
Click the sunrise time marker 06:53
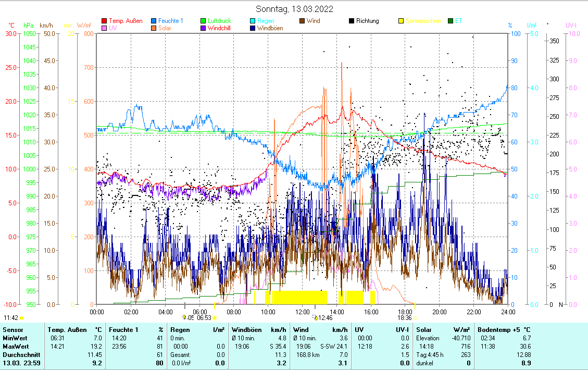pos(204,317)
